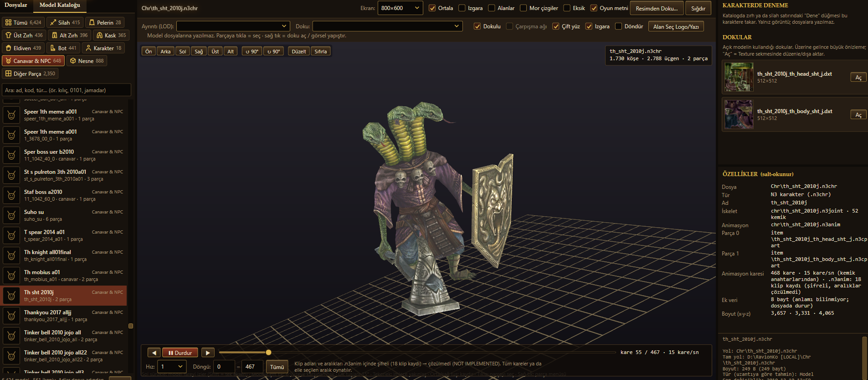The height and width of the screenshot is (380, 868).
Task: Pause animation with Durdur button
Action: (x=180, y=353)
